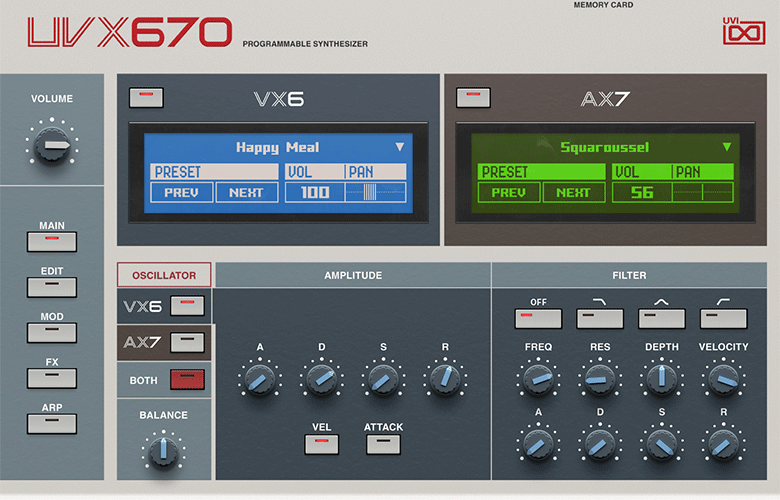The height and width of the screenshot is (500, 780).
Task: Select the band-pass filter shape button
Action: (662, 319)
